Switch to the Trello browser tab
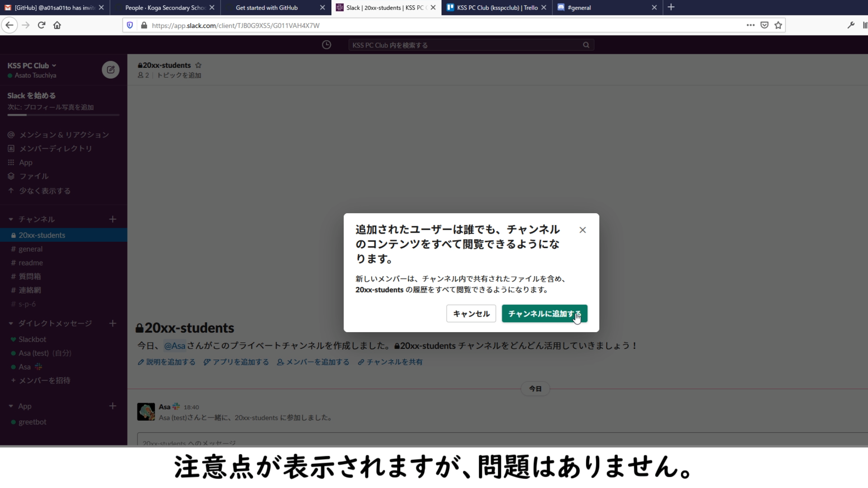The image size is (868, 488). click(496, 8)
